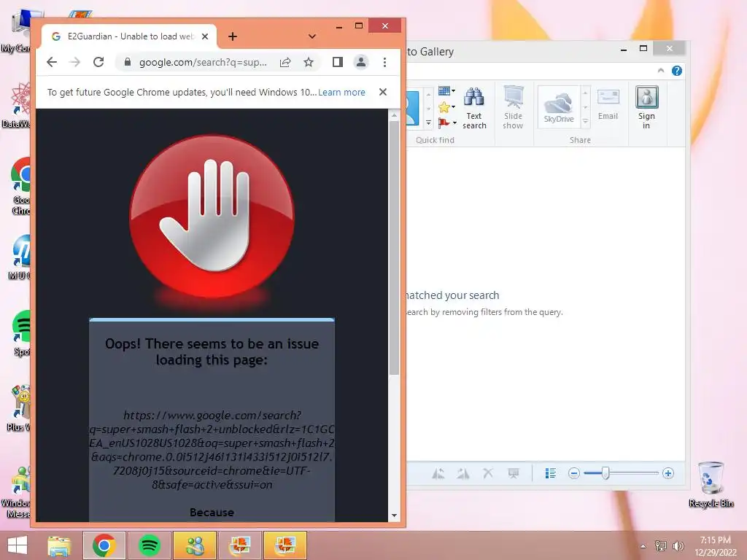Image resolution: width=747 pixels, height=560 pixels.
Task: Open Chrome's three-dot menu
Action: click(384, 63)
